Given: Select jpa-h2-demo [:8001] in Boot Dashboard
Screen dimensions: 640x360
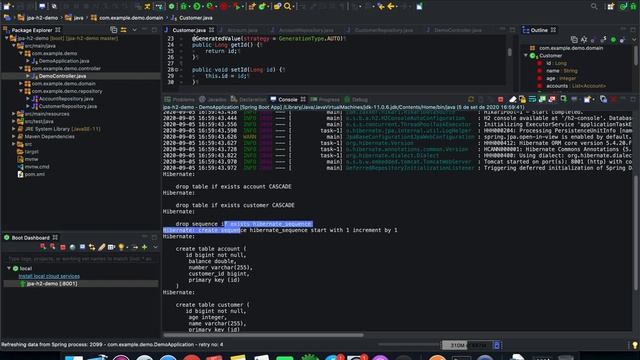Looking at the screenshot, I should click(81, 284).
